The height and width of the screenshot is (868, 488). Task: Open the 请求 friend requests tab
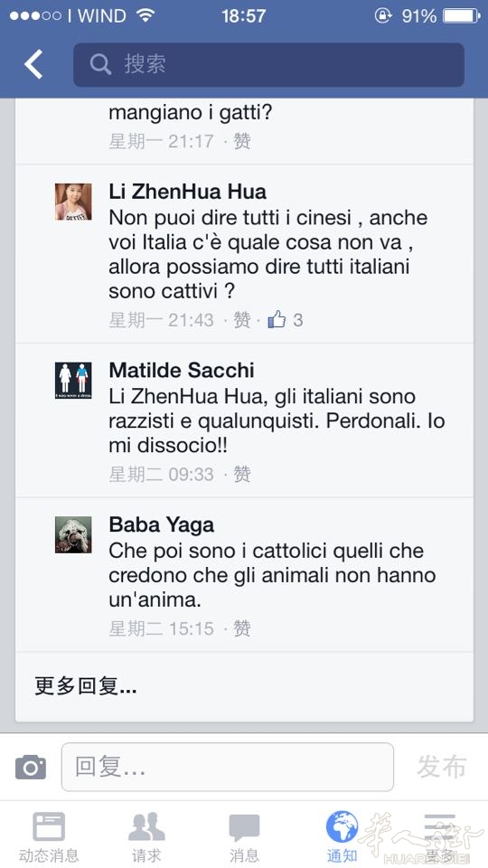146,837
